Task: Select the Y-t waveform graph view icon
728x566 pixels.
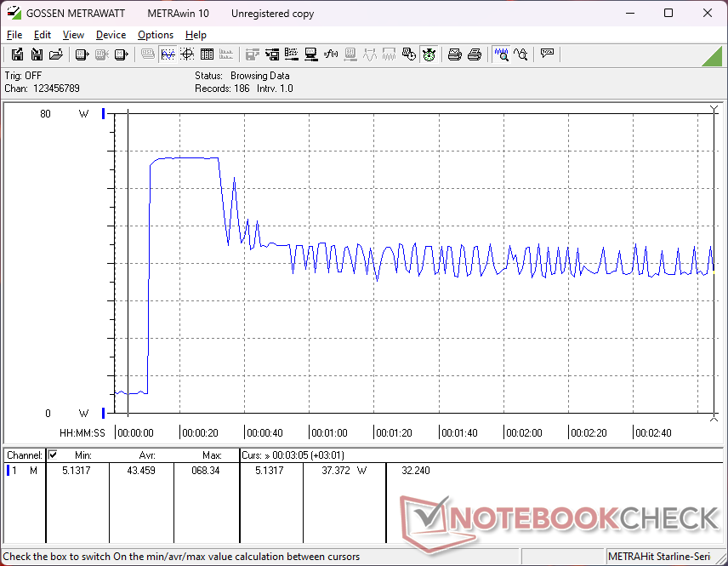Action: coord(168,54)
